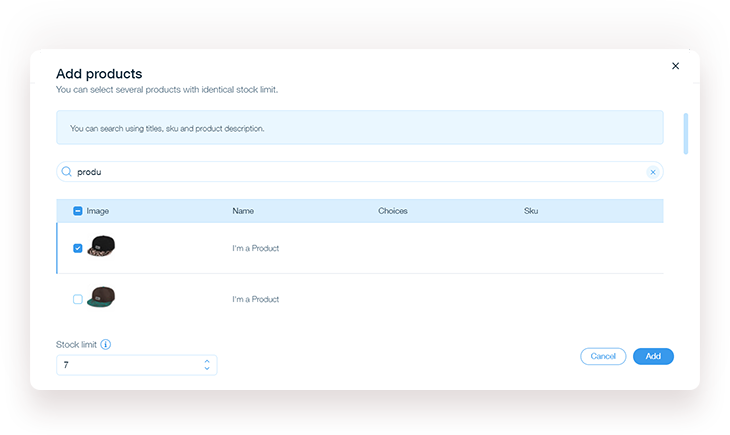
Task: Click the Cancel button
Action: pyautogui.click(x=603, y=356)
